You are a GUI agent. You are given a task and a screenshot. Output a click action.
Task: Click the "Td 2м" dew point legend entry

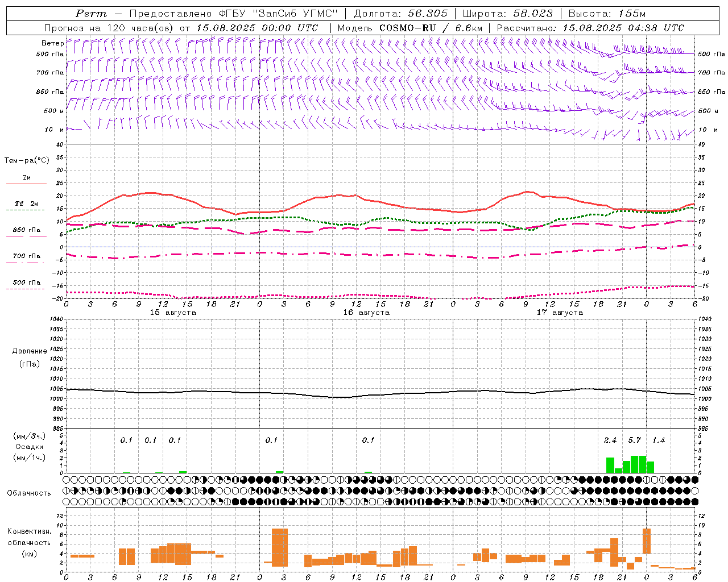(26, 203)
